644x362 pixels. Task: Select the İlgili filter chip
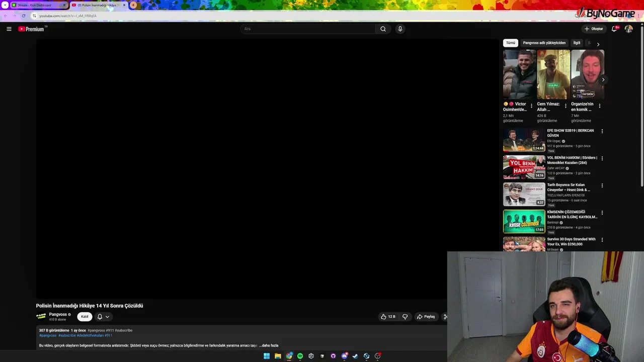[577, 43]
